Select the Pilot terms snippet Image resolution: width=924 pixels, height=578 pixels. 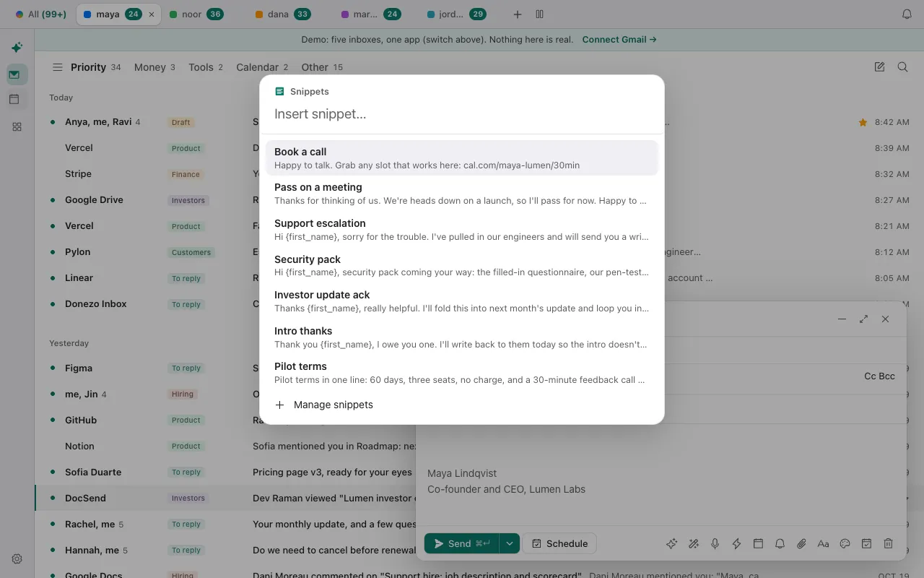point(462,373)
